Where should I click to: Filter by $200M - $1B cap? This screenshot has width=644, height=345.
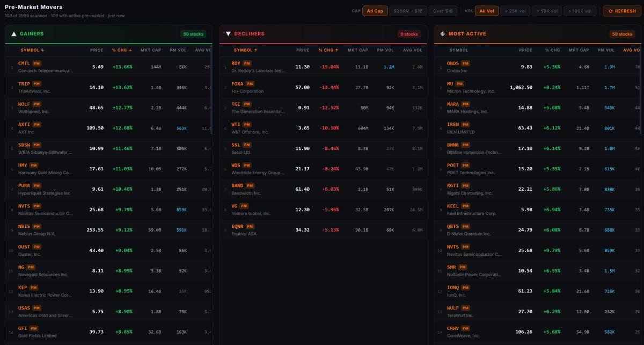point(408,11)
